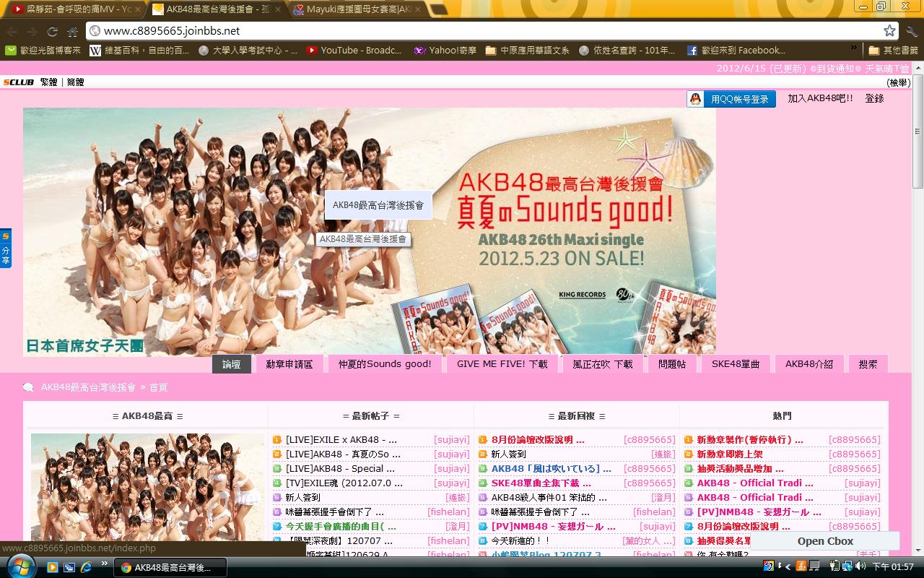Open post [LIVE]EXILE x AKB48
The height and width of the screenshot is (578, 924).
[341, 439]
